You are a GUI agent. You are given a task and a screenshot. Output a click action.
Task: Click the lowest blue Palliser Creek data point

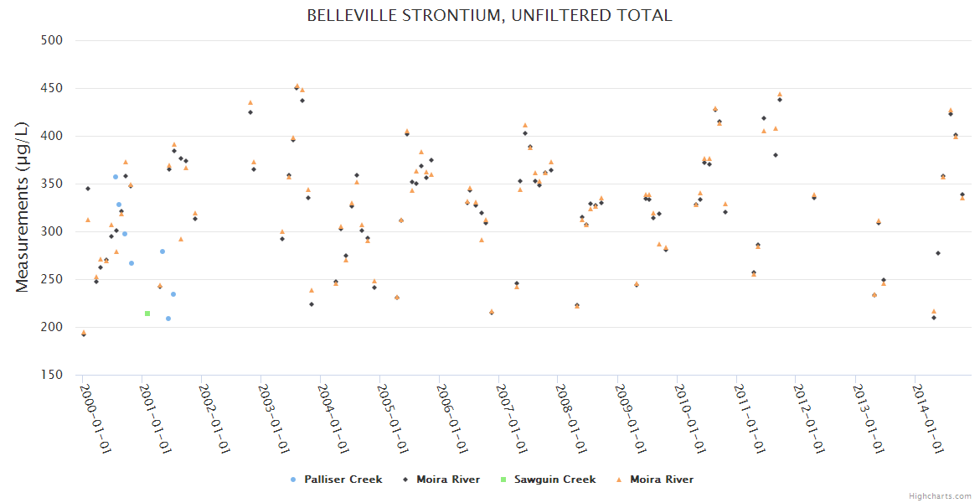coord(168,319)
